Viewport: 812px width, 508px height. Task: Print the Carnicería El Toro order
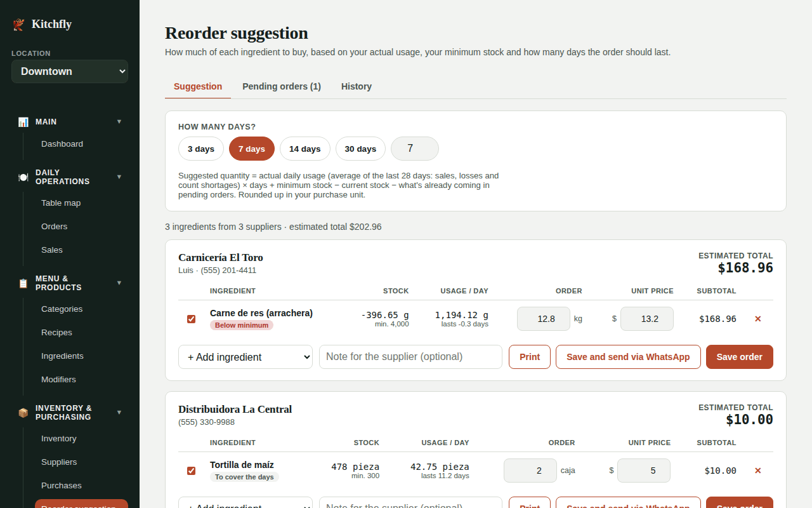(530, 357)
